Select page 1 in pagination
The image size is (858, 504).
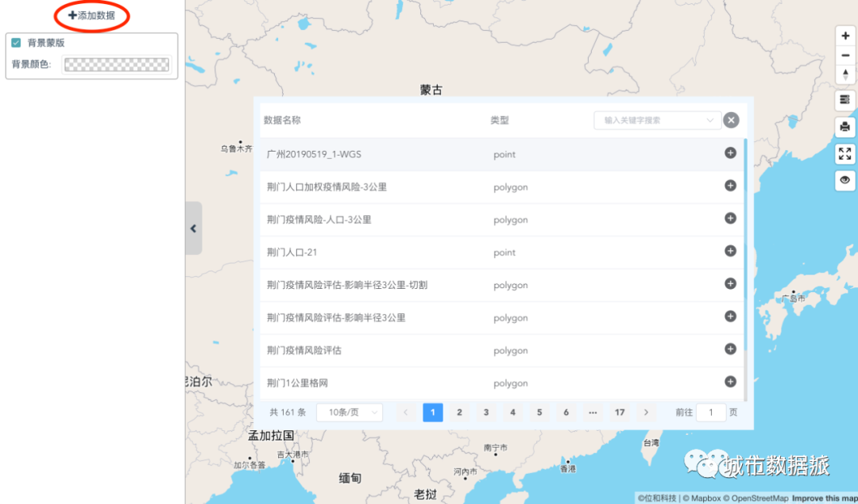click(432, 413)
